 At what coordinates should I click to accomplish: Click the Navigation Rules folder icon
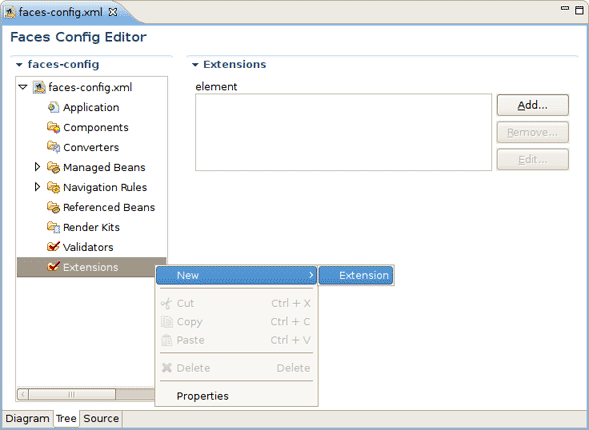pyautogui.click(x=53, y=187)
